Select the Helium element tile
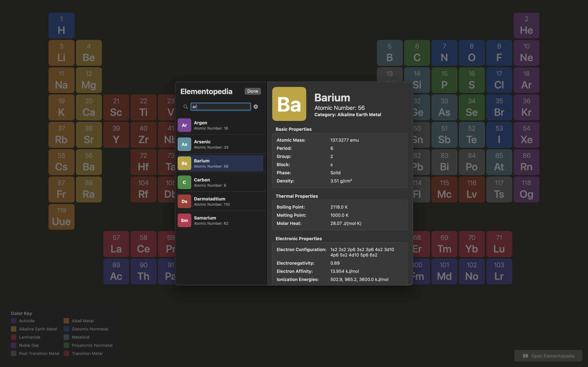This screenshot has height=367, width=588. 526,25
